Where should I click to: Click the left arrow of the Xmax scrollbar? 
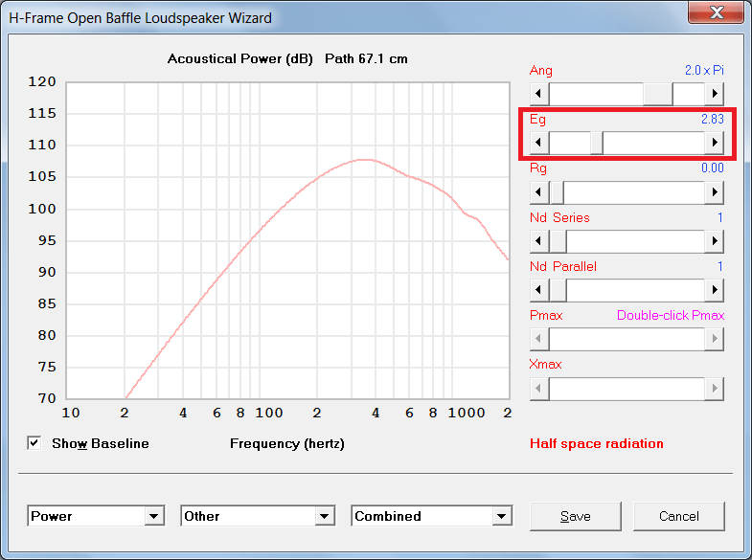pyautogui.click(x=539, y=388)
